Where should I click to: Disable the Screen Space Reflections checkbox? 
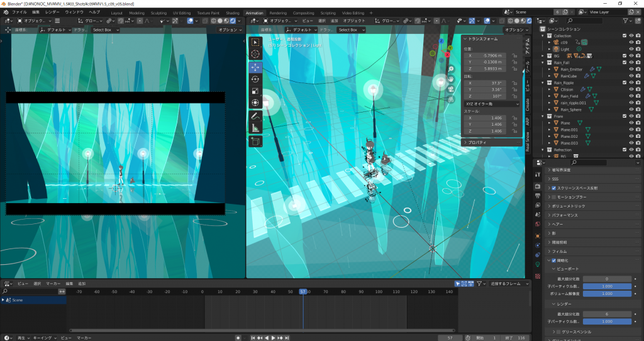[554, 188]
